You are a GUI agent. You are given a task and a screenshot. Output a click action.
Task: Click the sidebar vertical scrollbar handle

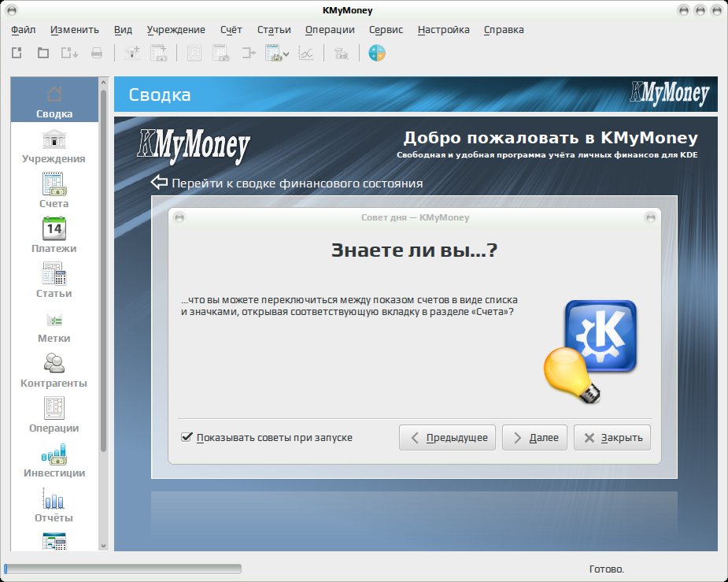point(104,269)
